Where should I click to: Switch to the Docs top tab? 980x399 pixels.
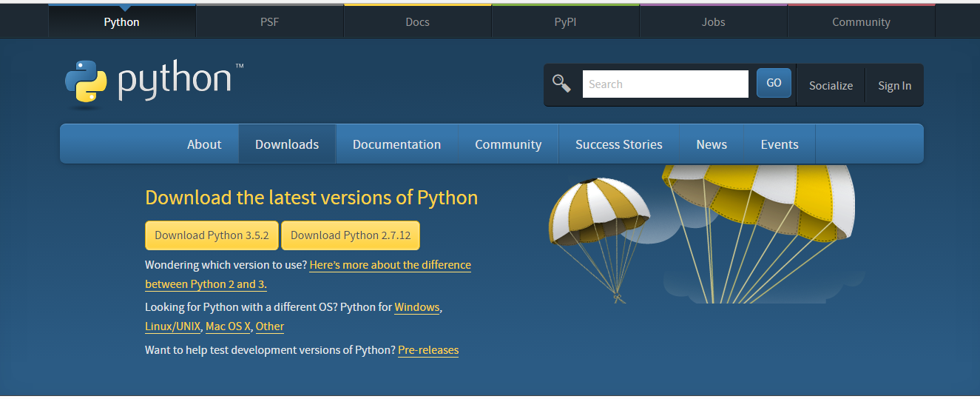click(x=417, y=22)
